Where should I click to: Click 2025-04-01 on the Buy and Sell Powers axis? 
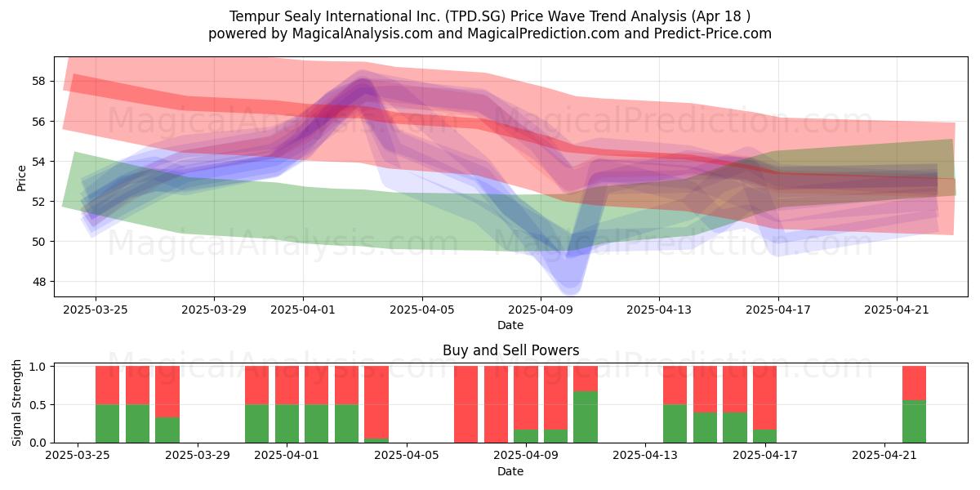[x=287, y=456]
